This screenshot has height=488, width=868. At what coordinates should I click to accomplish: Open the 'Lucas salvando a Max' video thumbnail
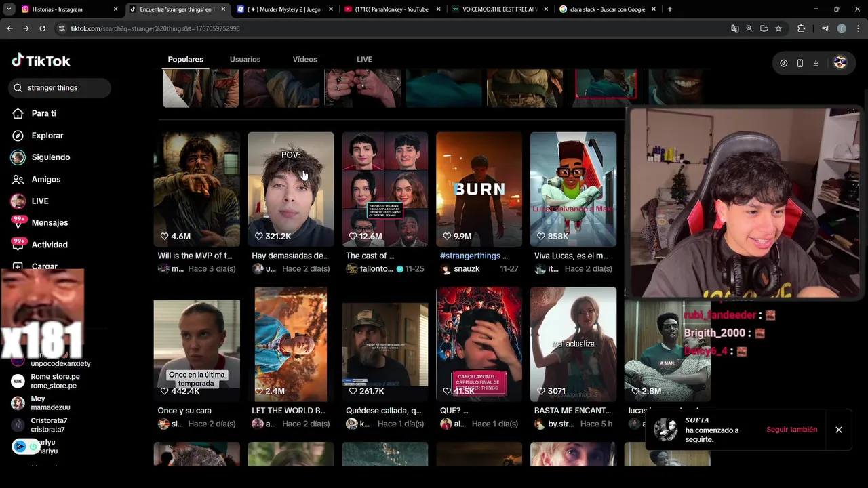point(574,189)
